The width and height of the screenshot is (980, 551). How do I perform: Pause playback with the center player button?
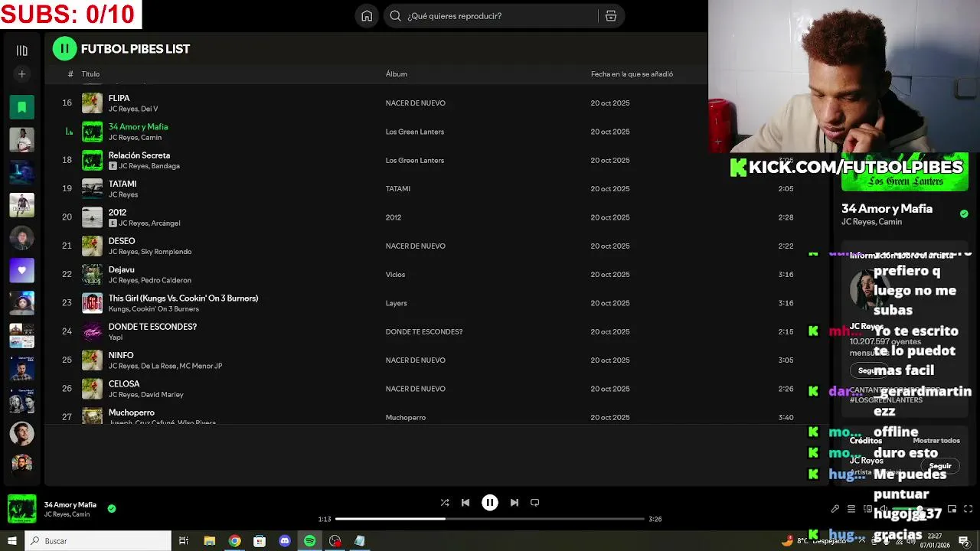(490, 503)
